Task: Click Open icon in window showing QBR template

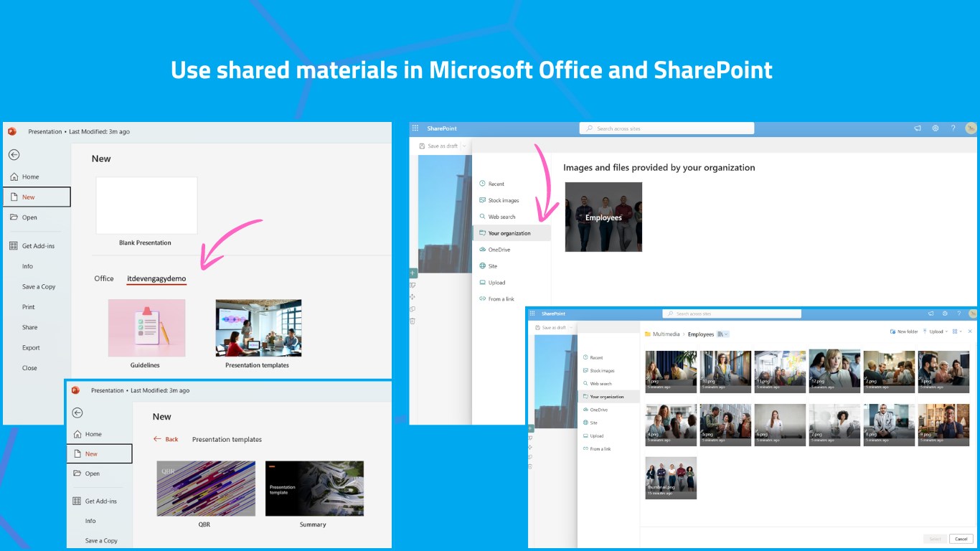Action: pos(77,474)
